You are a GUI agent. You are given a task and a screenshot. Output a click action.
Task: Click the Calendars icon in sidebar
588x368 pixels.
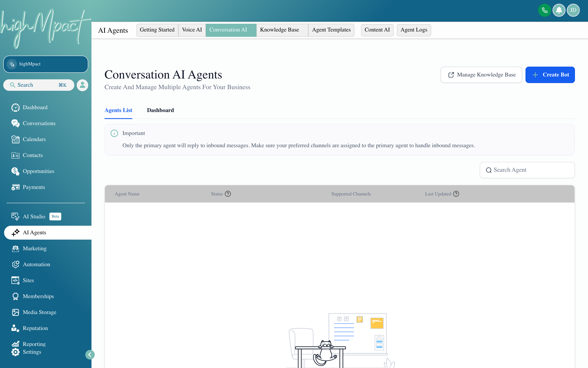pyautogui.click(x=15, y=139)
